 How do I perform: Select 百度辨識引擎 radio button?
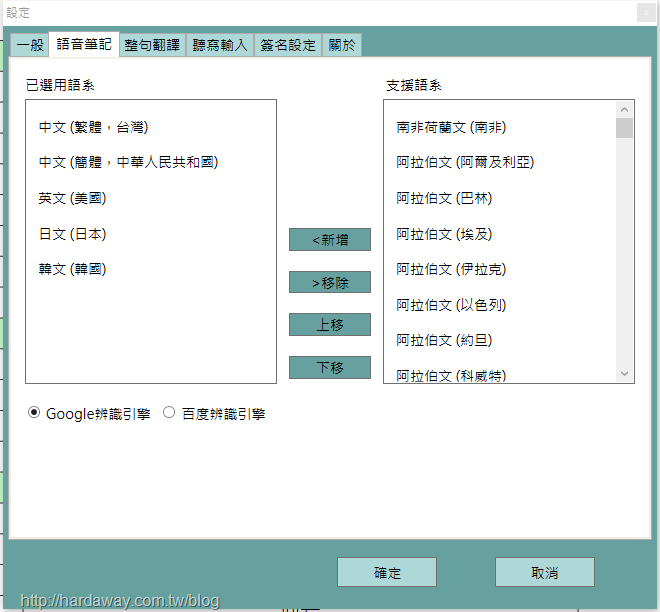[169, 412]
